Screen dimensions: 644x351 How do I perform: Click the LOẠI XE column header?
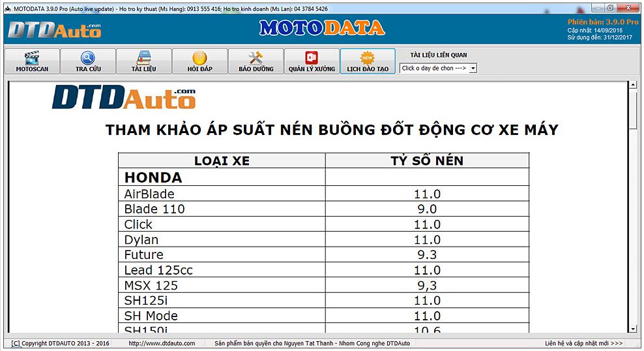pyautogui.click(x=222, y=160)
